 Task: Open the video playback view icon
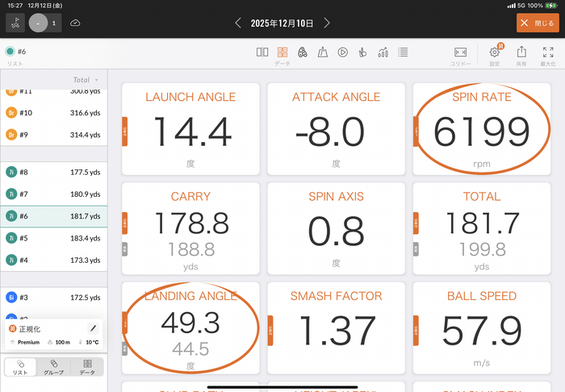(342, 52)
